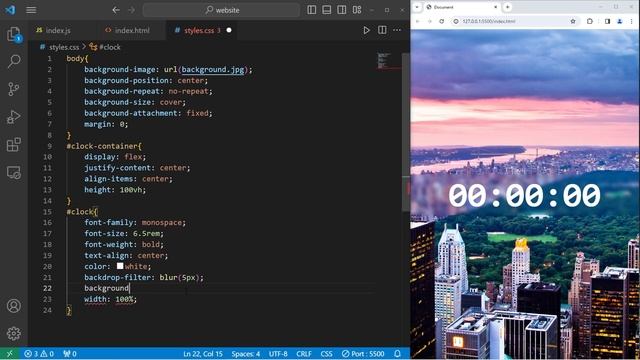Click the browser forward arrow

pyautogui.click(x=429, y=21)
